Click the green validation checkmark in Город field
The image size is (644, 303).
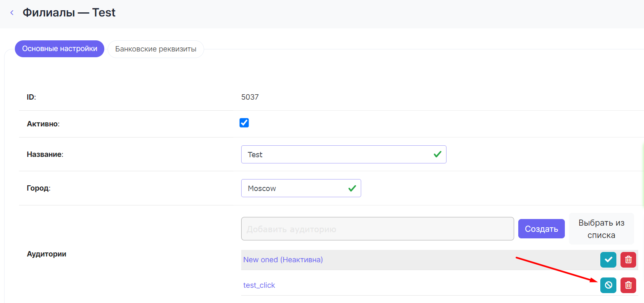[x=352, y=188]
